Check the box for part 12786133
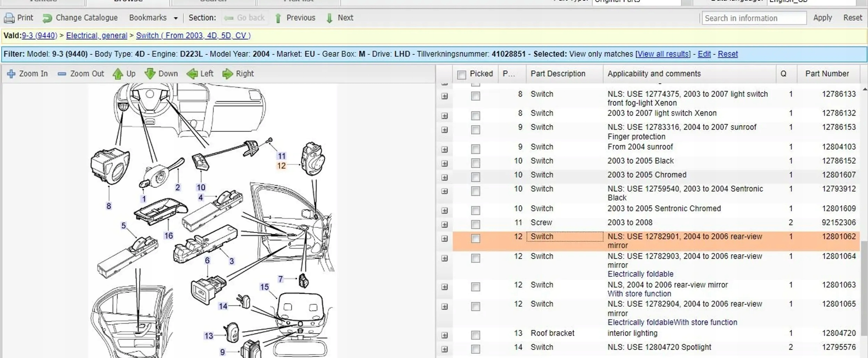868x358 pixels. [475, 96]
